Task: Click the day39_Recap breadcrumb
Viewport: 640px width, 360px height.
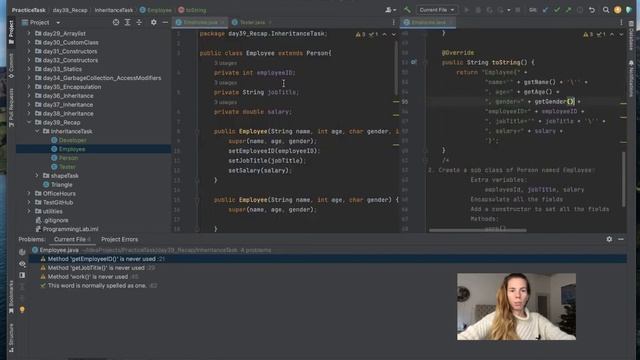Action: (70, 10)
